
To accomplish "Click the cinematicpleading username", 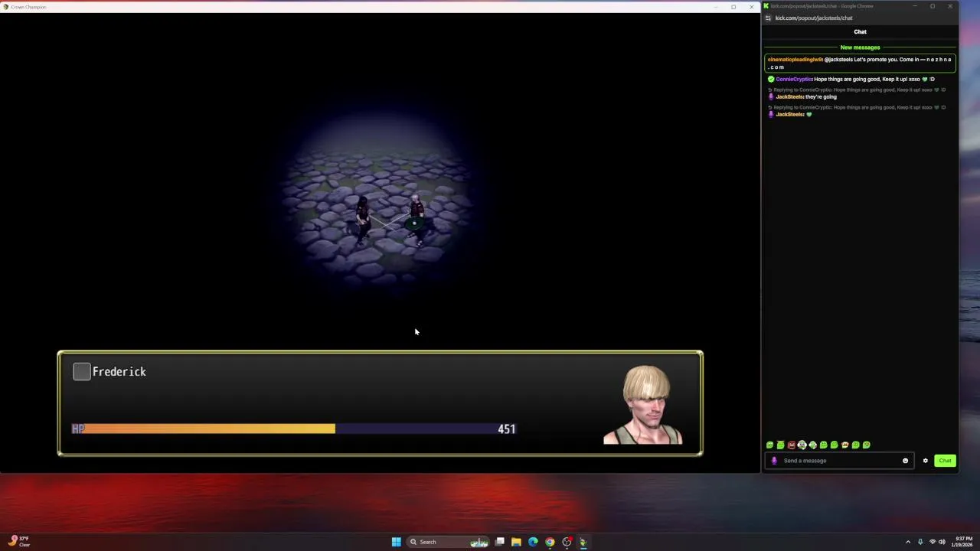I will [795, 60].
